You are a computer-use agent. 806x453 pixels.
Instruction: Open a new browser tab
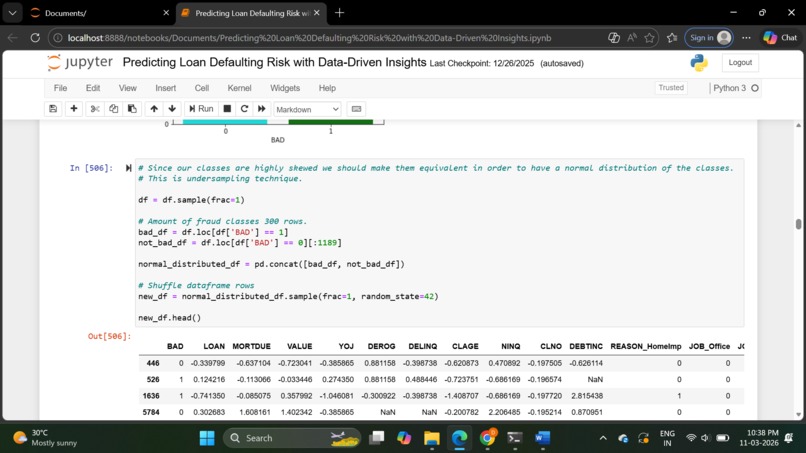[339, 13]
